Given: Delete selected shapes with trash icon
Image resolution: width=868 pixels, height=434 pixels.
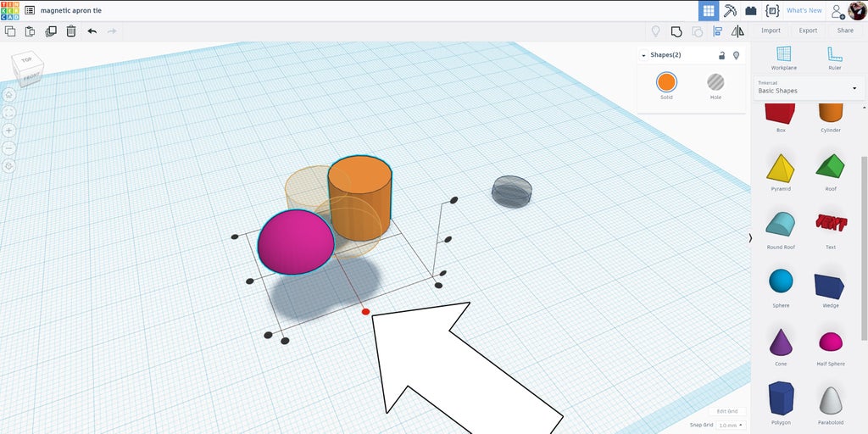Looking at the screenshot, I should 71,31.
